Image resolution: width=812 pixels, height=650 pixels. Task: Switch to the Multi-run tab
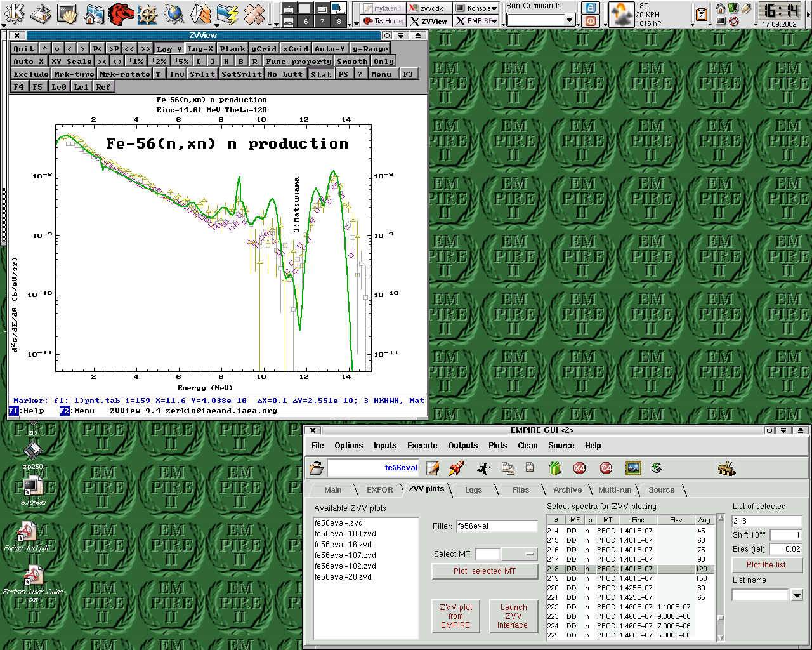click(x=615, y=489)
